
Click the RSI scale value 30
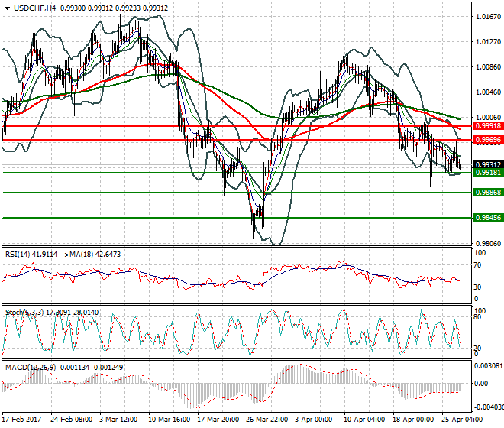(x=477, y=287)
